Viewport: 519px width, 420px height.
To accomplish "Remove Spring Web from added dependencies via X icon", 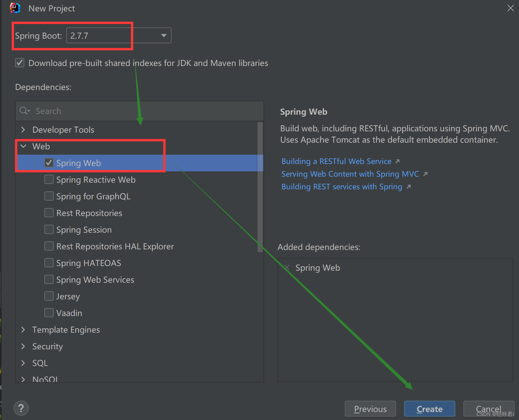I will pos(286,267).
